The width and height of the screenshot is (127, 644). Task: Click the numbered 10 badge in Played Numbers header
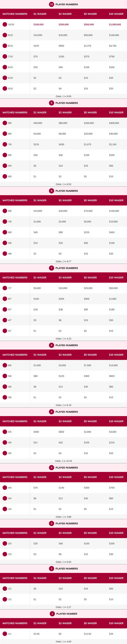[x=51, y=4]
